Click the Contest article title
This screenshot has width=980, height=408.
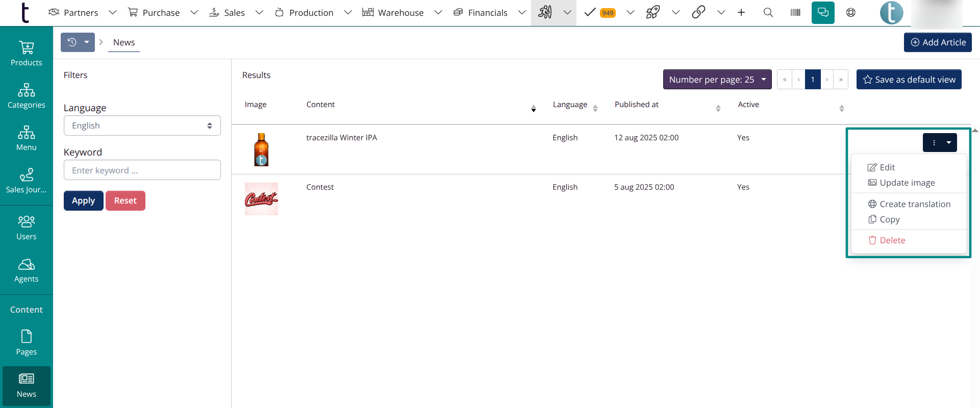point(320,187)
